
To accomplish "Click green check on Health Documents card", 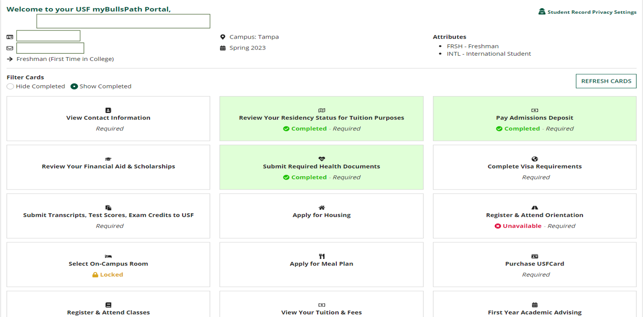I will (x=286, y=177).
